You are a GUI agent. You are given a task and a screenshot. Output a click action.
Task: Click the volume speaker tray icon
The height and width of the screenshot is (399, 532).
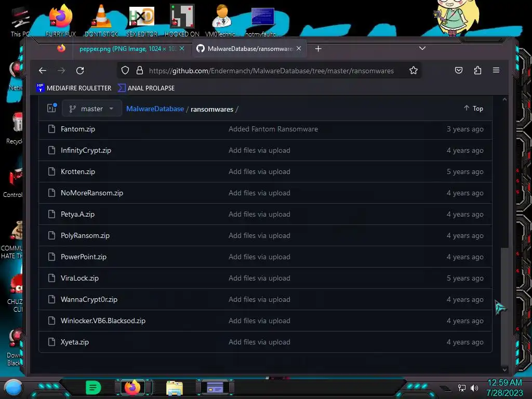click(x=474, y=388)
